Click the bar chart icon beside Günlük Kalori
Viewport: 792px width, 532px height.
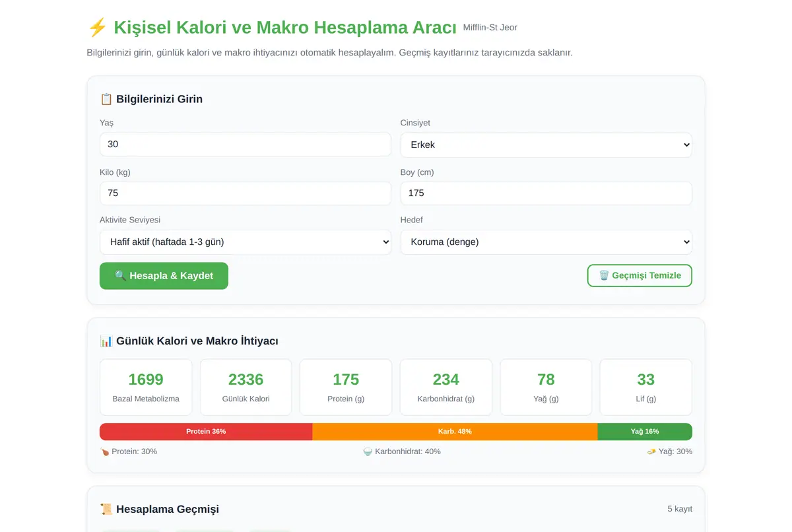coord(106,341)
